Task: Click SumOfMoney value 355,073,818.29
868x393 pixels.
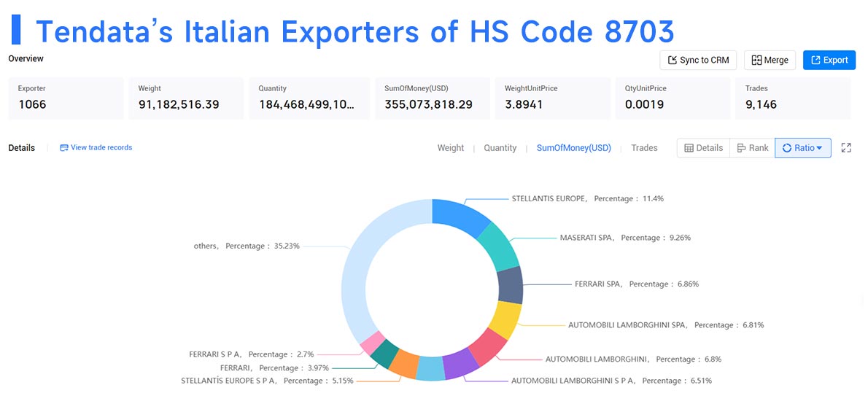Action: click(428, 104)
